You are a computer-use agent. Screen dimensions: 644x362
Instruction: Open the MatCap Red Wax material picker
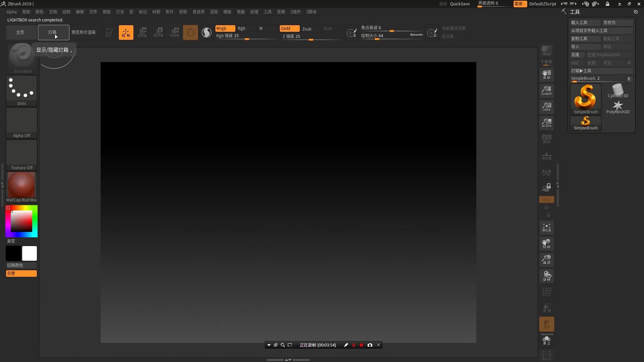coord(21,186)
